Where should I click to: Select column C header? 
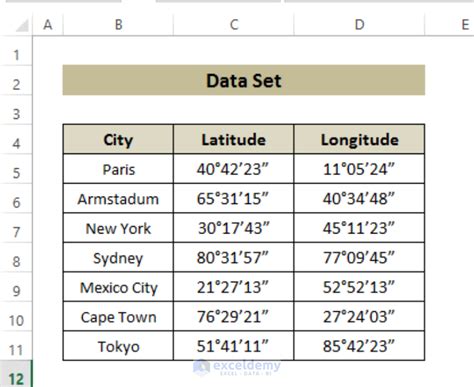tap(234, 25)
